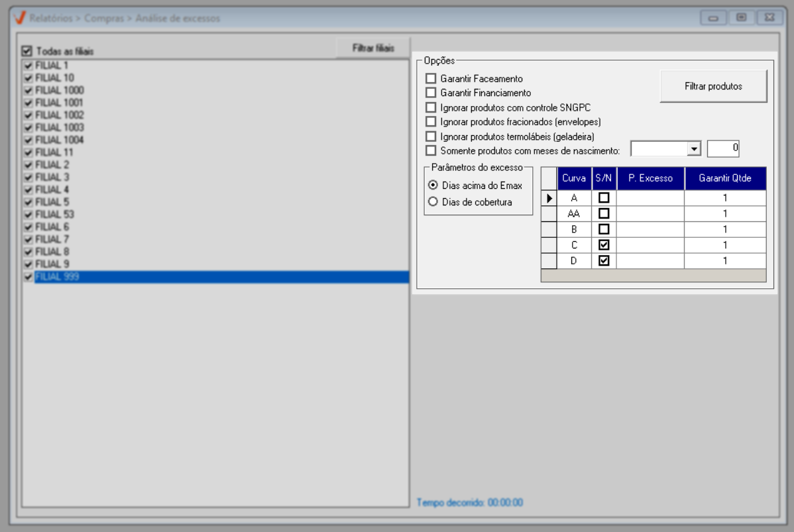Toggle the FILIAL 3 checkbox
The width and height of the screenshot is (794, 532).
[x=28, y=177]
